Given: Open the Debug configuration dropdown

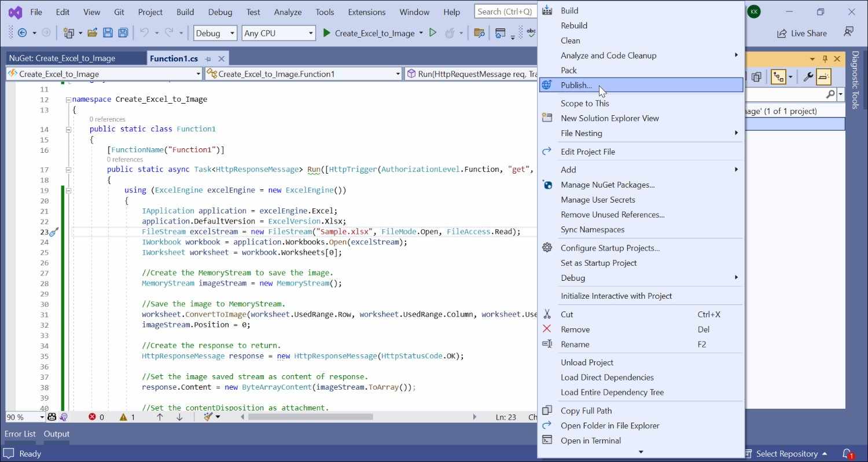Looking at the screenshot, I should [x=215, y=33].
